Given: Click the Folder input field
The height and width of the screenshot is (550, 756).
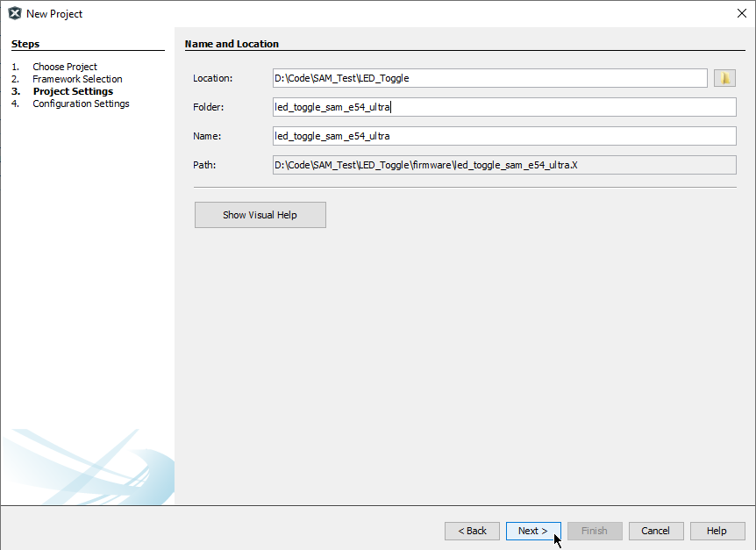Looking at the screenshot, I should [x=504, y=107].
